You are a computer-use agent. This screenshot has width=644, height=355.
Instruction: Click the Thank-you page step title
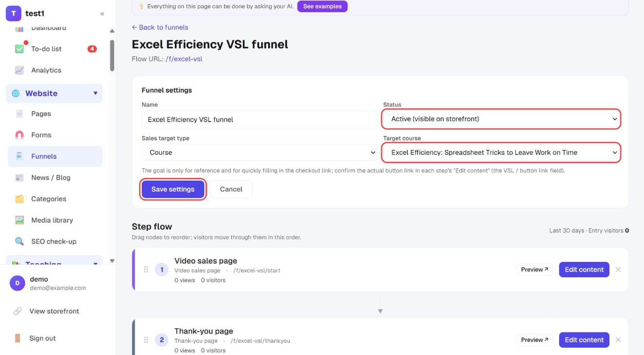point(204,331)
